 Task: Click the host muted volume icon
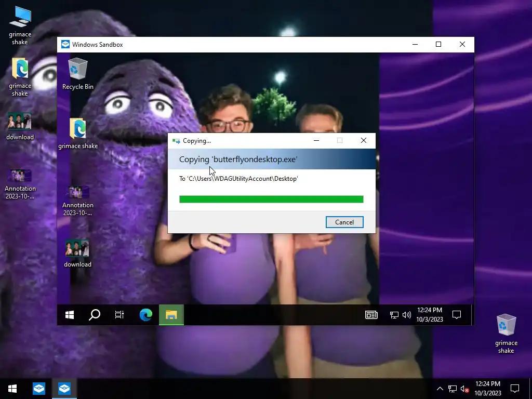[x=465, y=389]
